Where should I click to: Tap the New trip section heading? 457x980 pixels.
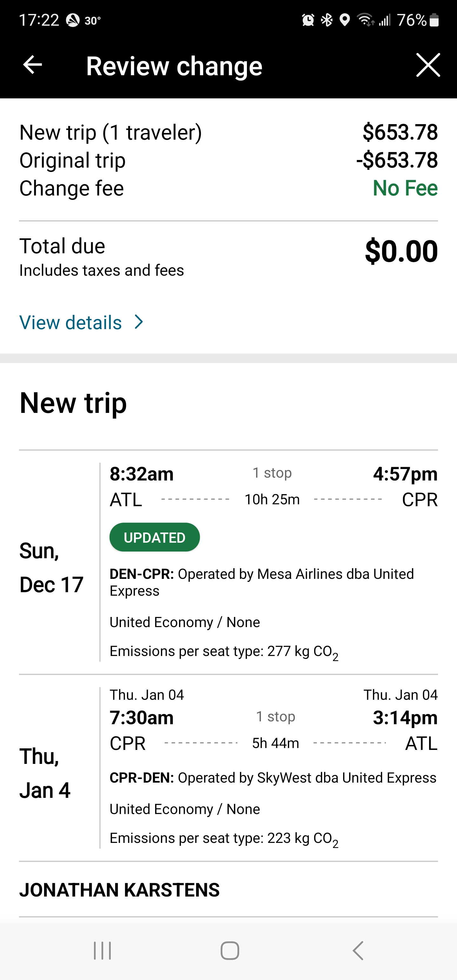[x=73, y=403]
